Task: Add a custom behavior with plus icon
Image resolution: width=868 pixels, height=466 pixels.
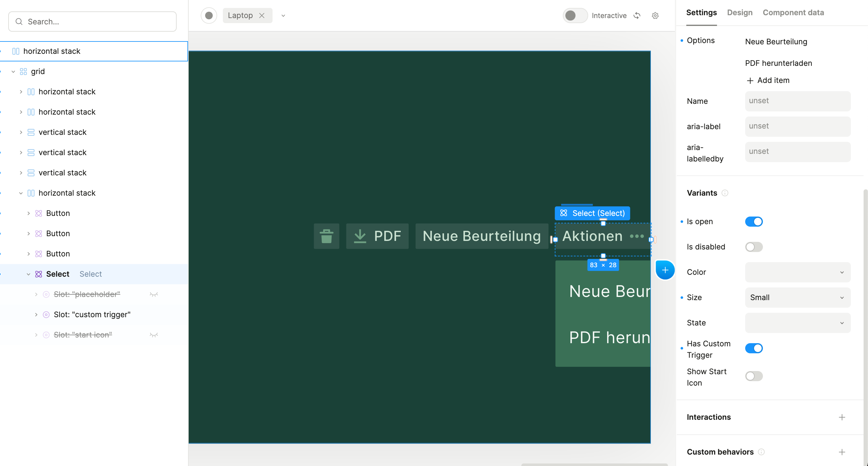Action: [842, 452]
